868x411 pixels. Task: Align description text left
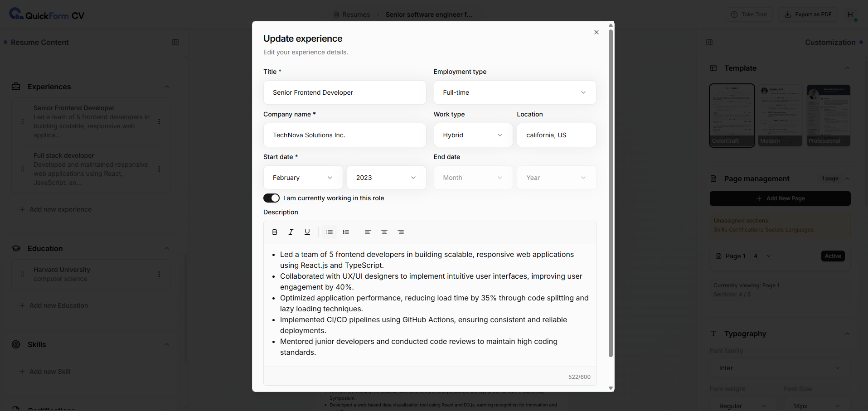(x=368, y=232)
